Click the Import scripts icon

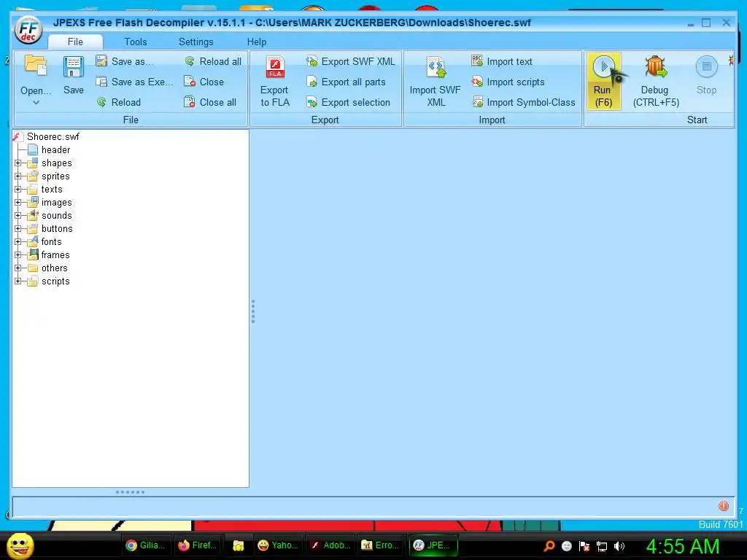tap(477, 82)
